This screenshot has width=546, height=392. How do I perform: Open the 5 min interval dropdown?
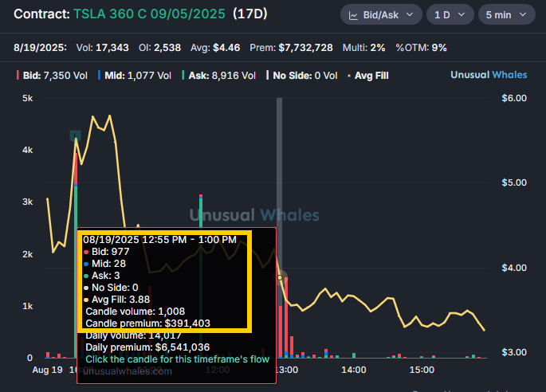coord(506,15)
